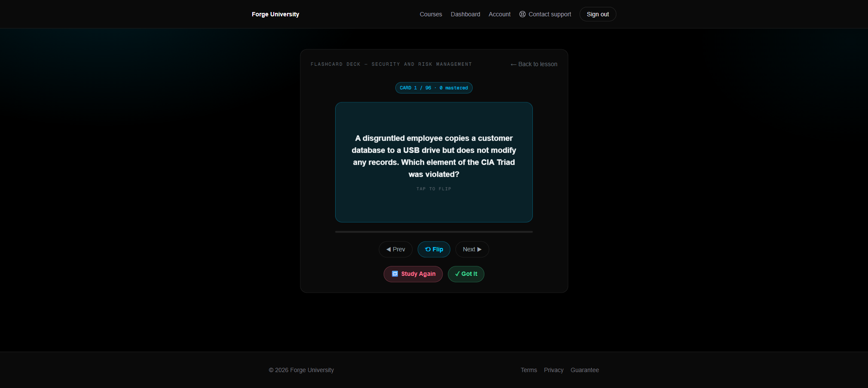868x388 pixels.
Task: Click the Flashcard Deck heading text
Action: pyautogui.click(x=391, y=64)
